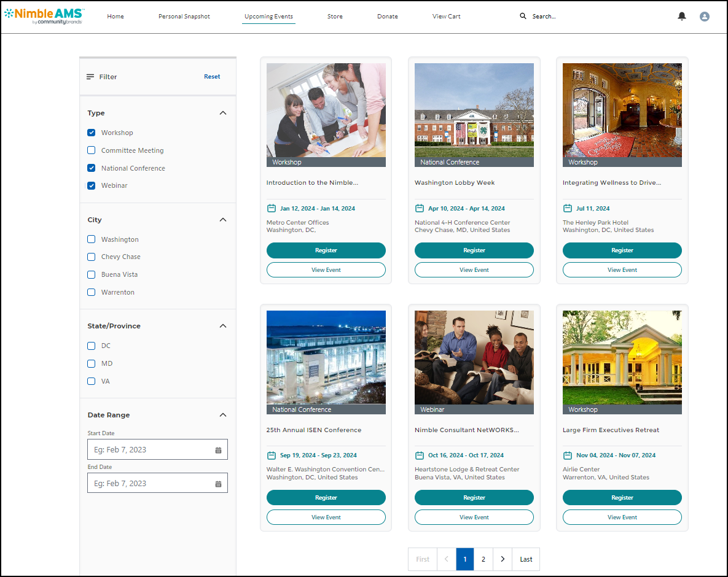Screen dimensions: 728x577
Task: Open the Start Date calendar picker icon
Action: (x=218, y=450)
